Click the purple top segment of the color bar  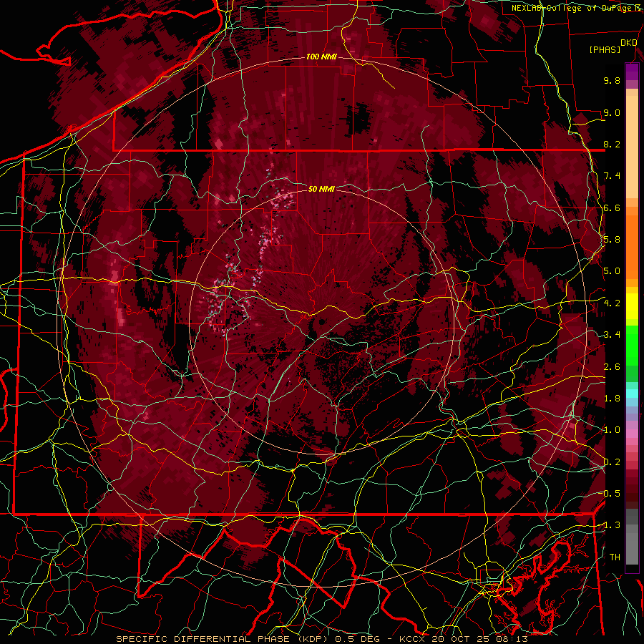(632, 72)
